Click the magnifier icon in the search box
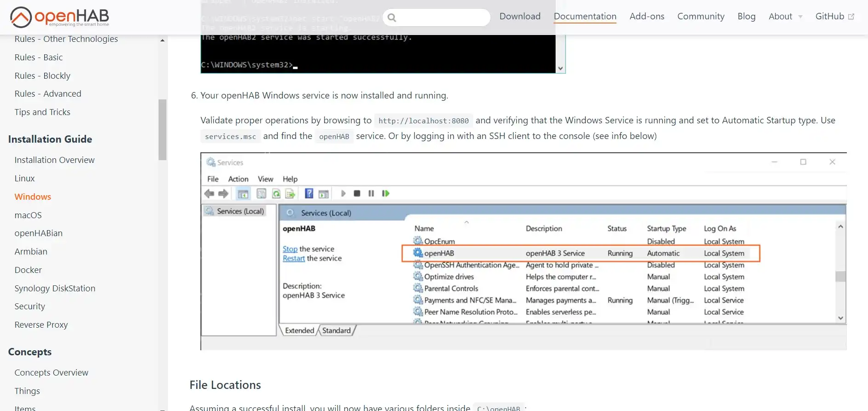 [x=392, y=18]
